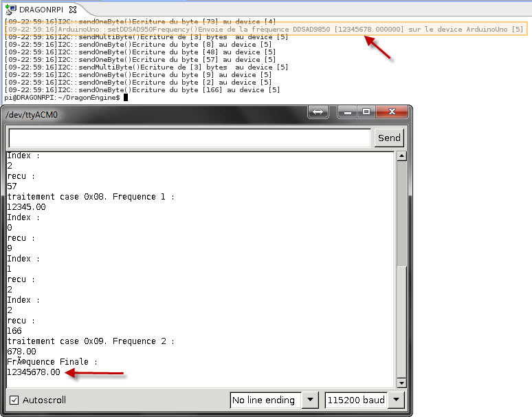Minimize the /dev/ttyACM0 window
This screenshot has height=417, width=532.
tap(347, 111)
